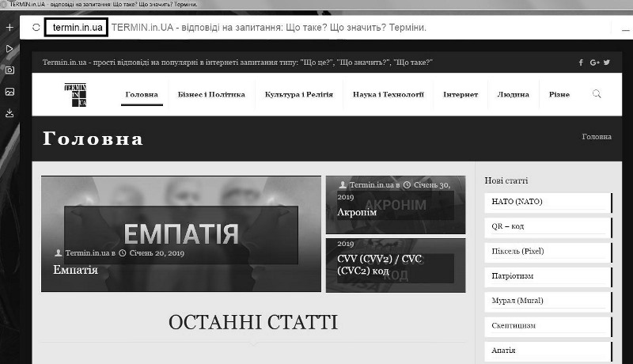Open the Емпатія featured article image
Screen dimensions: 633x364
pos(181,233)
